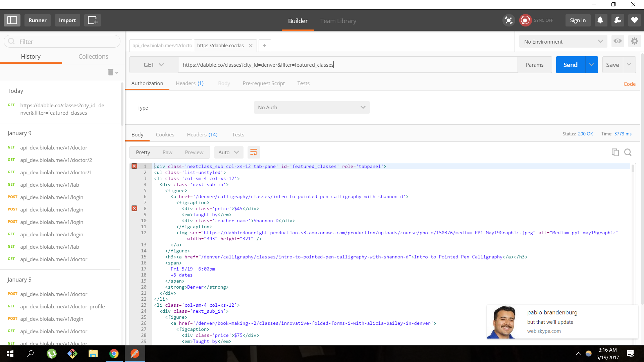
Task: Open history entry api_dev.biolab.me/v1/doctor/2
Action: 56,160
